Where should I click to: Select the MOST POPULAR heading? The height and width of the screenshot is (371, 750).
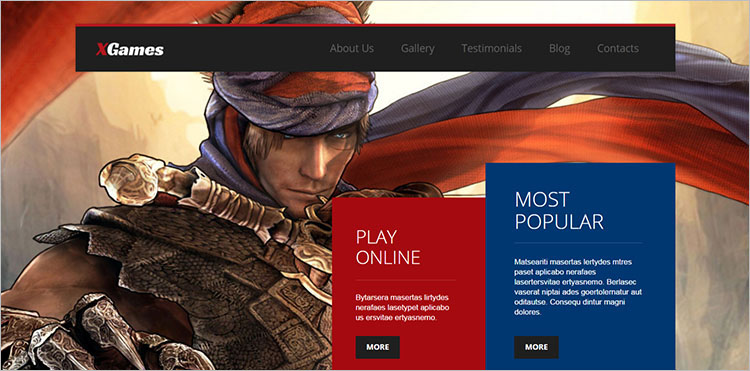[x=559, y=211]
